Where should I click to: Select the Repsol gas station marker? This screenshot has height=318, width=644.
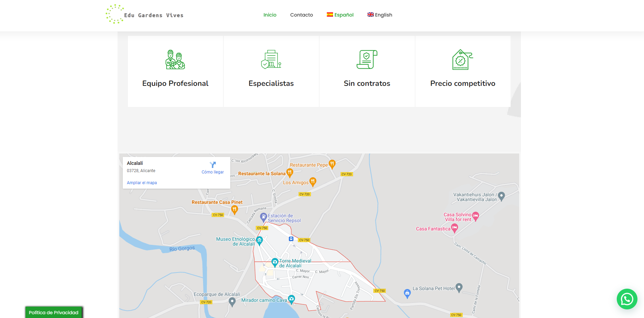point(263,217)
